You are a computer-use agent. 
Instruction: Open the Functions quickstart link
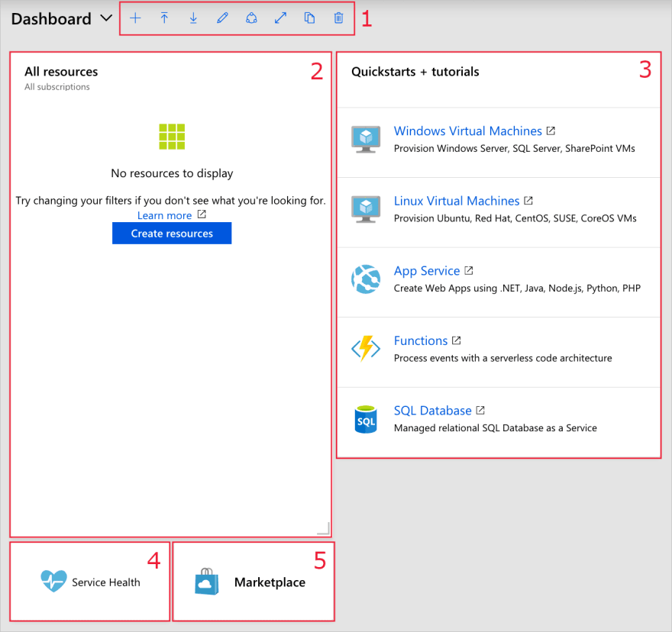[x=421, y=340]
